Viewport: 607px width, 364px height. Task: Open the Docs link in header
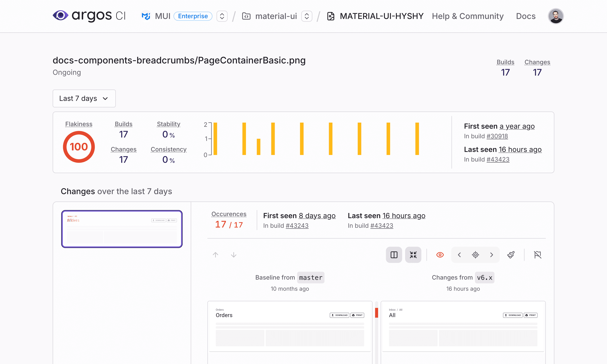pyautogui.click(x=526, y=16)
